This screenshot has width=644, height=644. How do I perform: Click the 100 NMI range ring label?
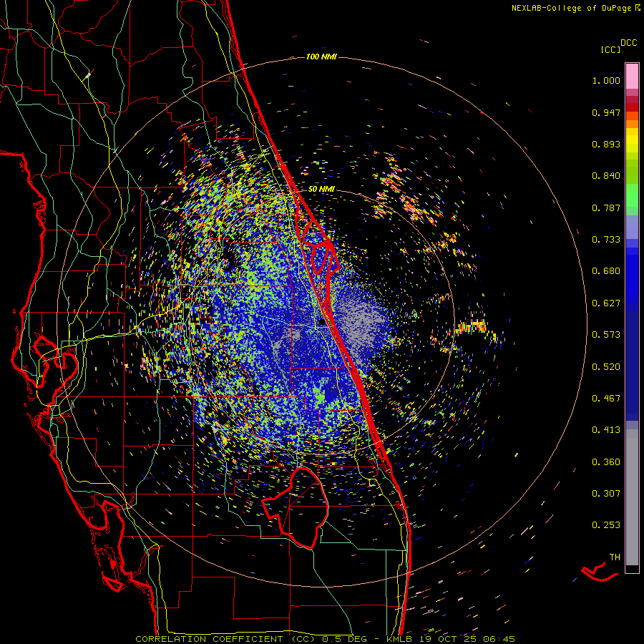click(321, 57)
